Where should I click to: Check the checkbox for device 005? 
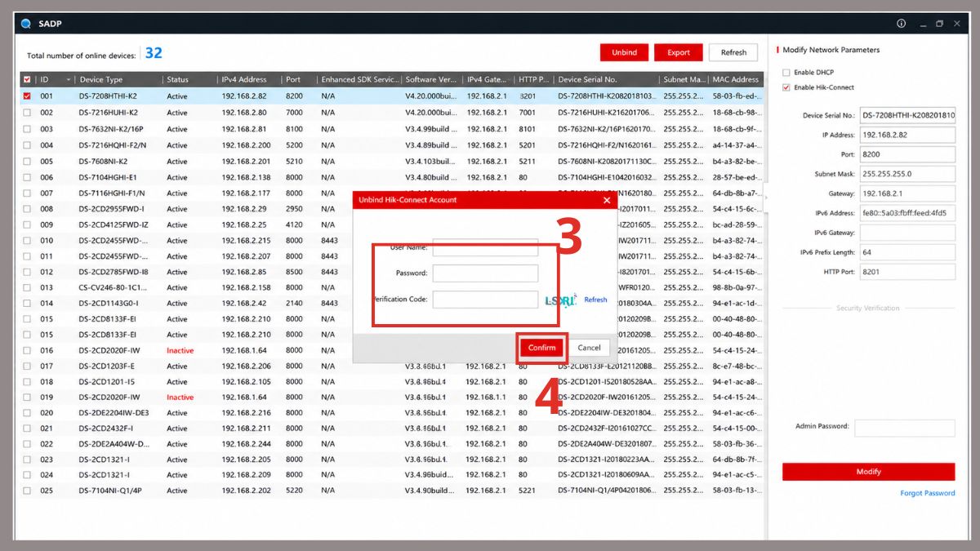pos(27,162)
